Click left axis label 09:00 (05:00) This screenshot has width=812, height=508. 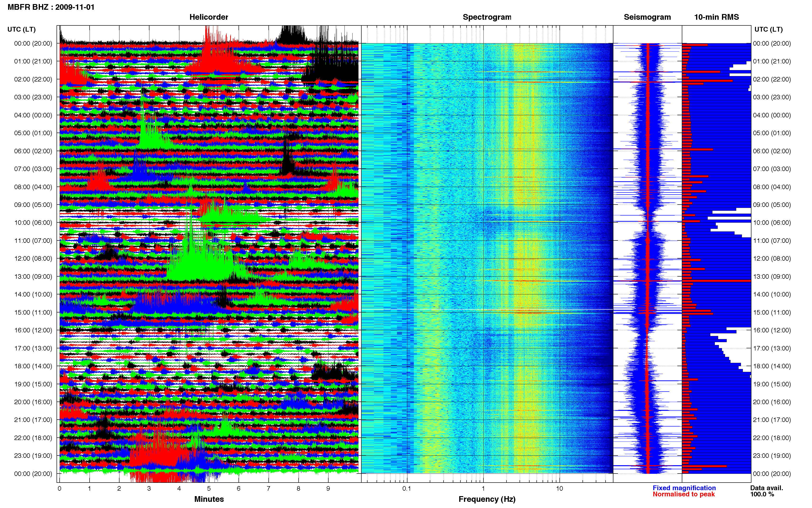[x=33, y=205]
